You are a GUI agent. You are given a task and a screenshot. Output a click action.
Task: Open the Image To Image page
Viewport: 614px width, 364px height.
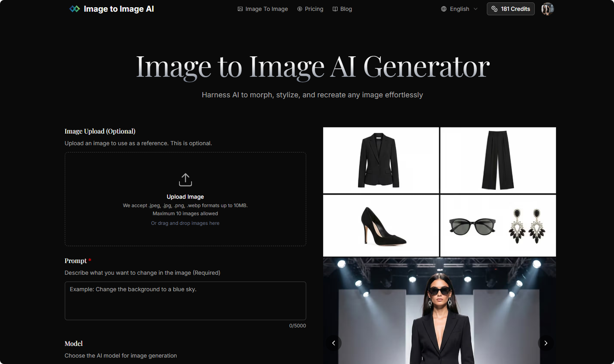(267, 8)
